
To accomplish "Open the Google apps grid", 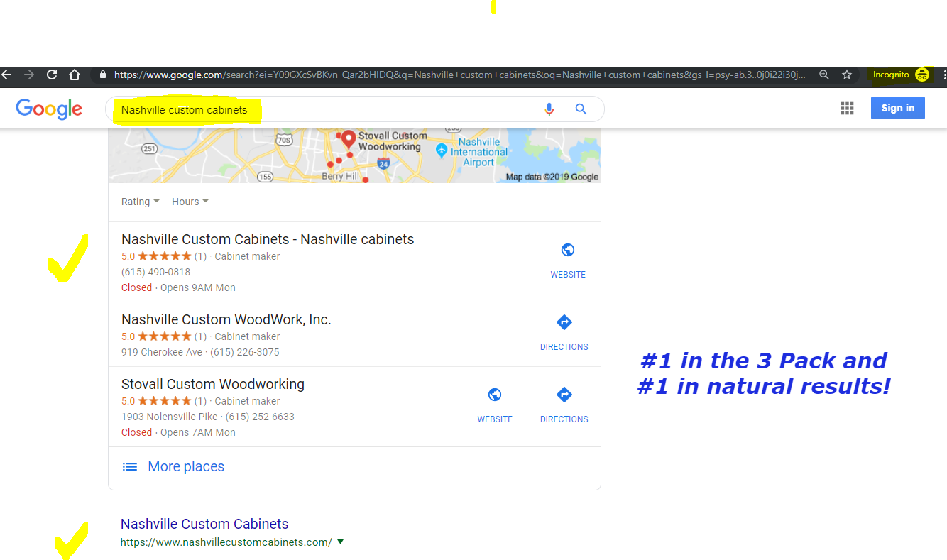I will point(847,109).
